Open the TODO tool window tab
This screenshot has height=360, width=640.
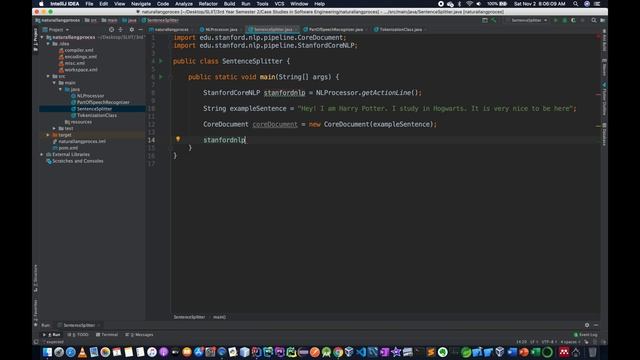(x=78, y=335)
